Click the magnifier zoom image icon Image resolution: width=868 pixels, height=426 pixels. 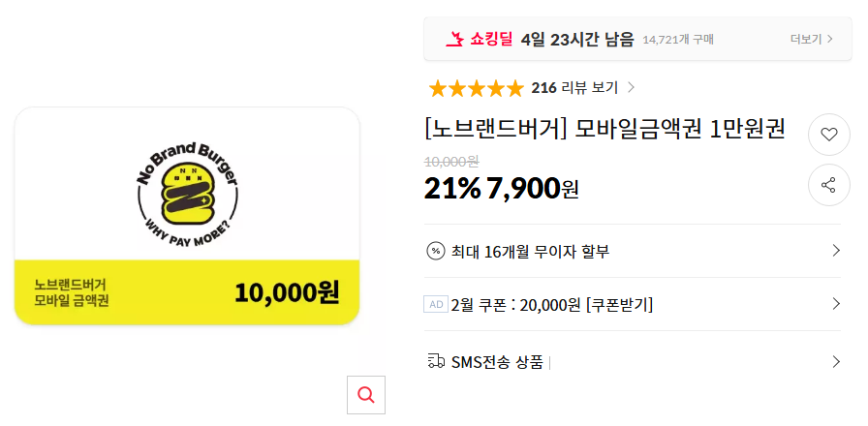(366, 395)
